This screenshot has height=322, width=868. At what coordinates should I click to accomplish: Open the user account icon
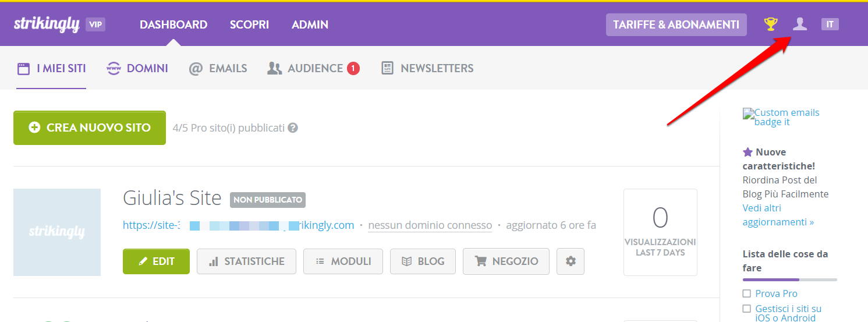pos(800,24)
